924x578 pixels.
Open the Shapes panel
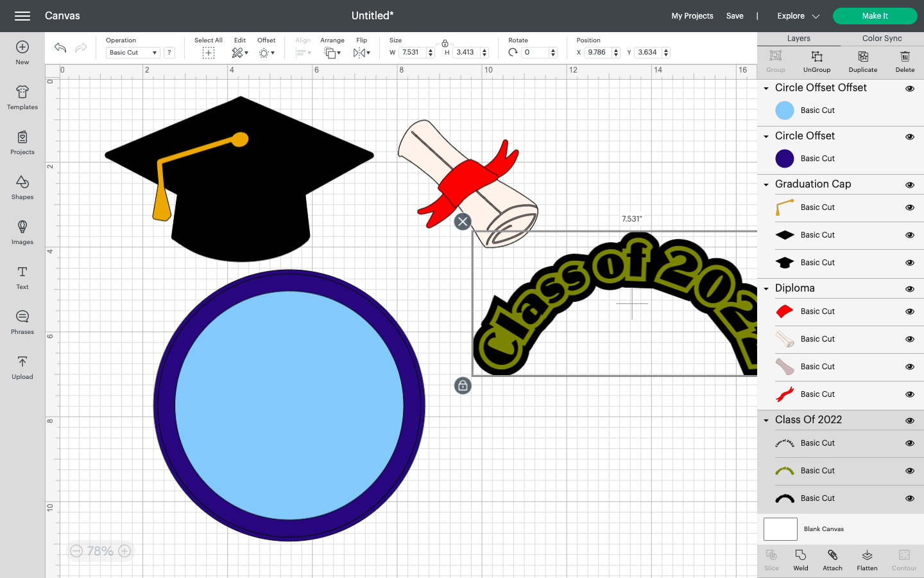(x=22, y=188)
